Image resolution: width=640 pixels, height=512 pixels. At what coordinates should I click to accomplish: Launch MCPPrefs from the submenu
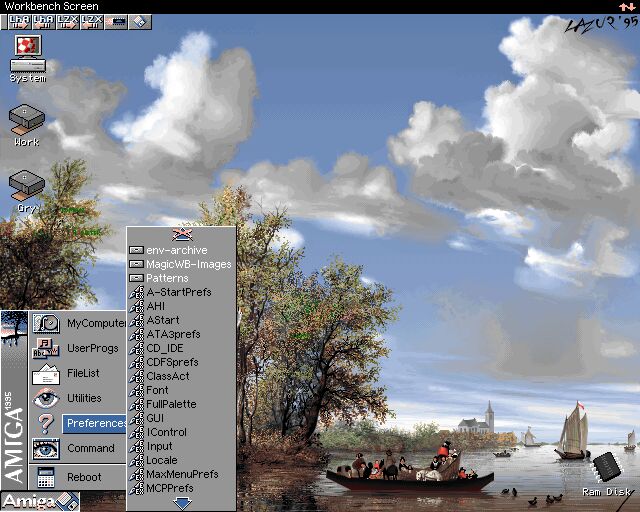181,488
